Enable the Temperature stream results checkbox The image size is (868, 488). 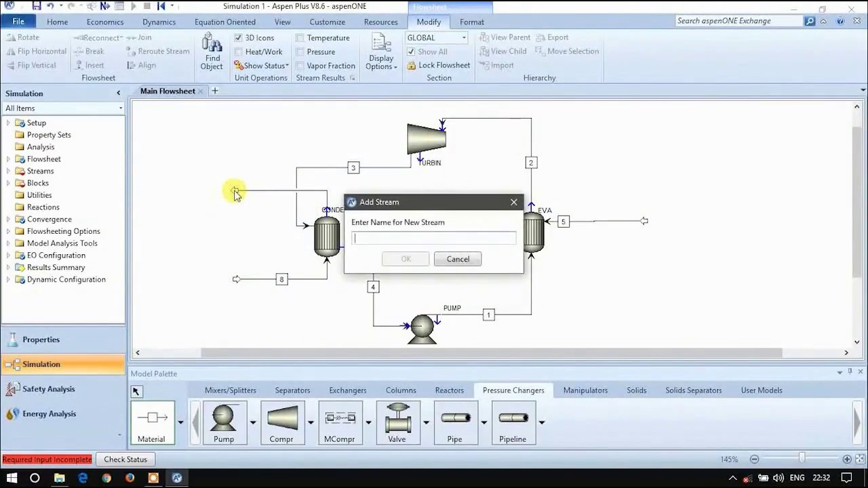click(x=300, y=38)
